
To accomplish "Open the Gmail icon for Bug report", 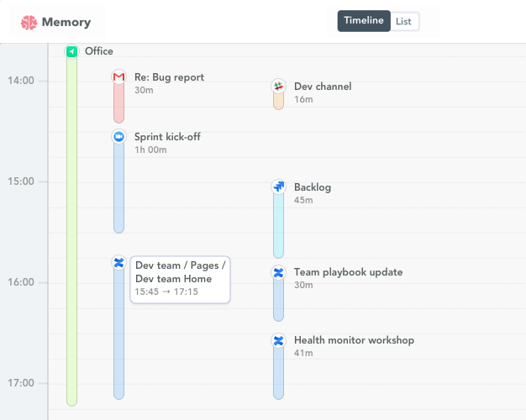I will [118, 77].
